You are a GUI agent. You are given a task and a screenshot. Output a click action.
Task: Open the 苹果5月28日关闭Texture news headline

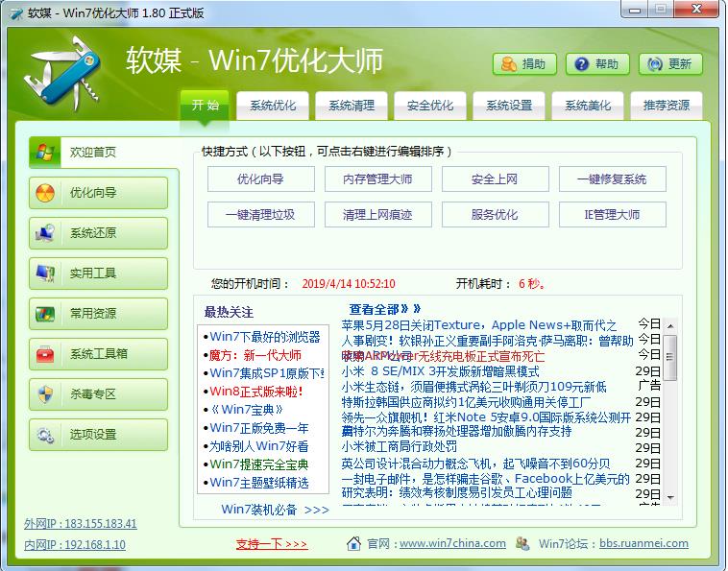click(479, 325)
